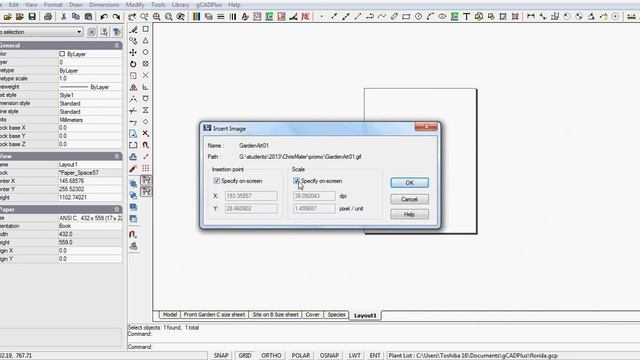Viewport: 640px width, 360px height.
Task: Enable intersection X snap icon
Action: [146, 76]
